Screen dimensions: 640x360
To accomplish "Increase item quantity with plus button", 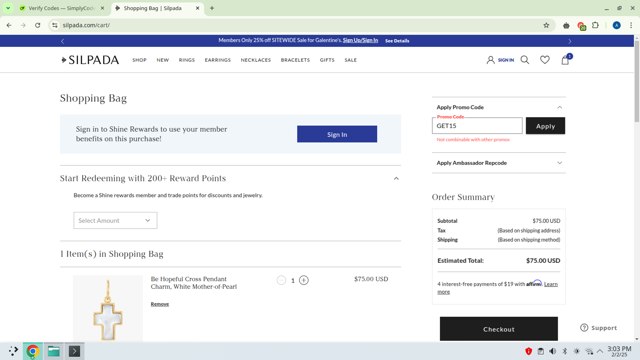I will [304, 280].
